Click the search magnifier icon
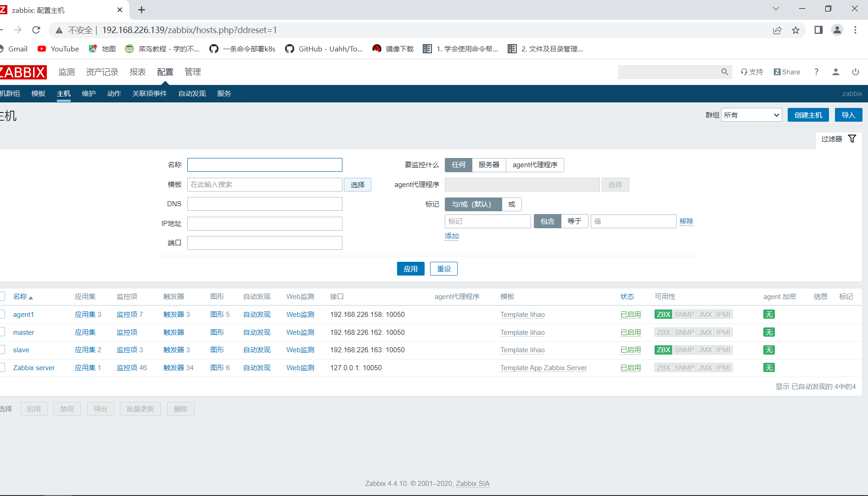 pos(725,72)
